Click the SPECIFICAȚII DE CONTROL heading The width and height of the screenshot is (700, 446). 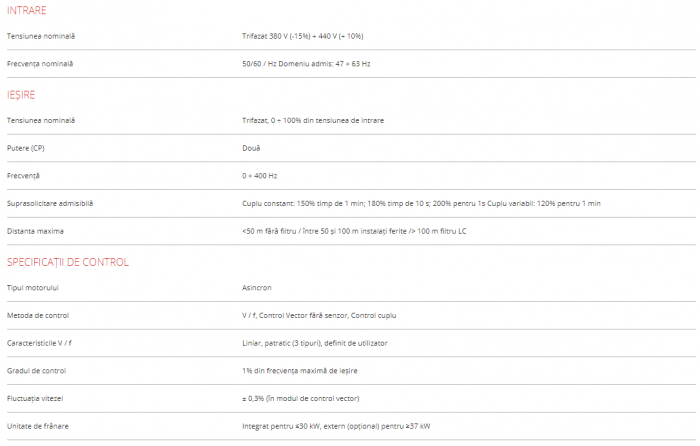coord(68,262)
